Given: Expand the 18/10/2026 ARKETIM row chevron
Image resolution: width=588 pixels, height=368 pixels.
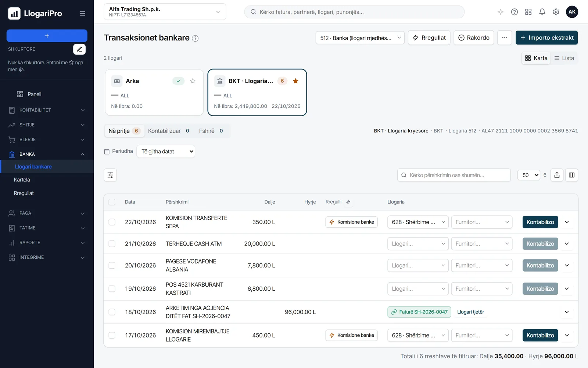Looking at the screenshot, I should [x=567, y=312].
